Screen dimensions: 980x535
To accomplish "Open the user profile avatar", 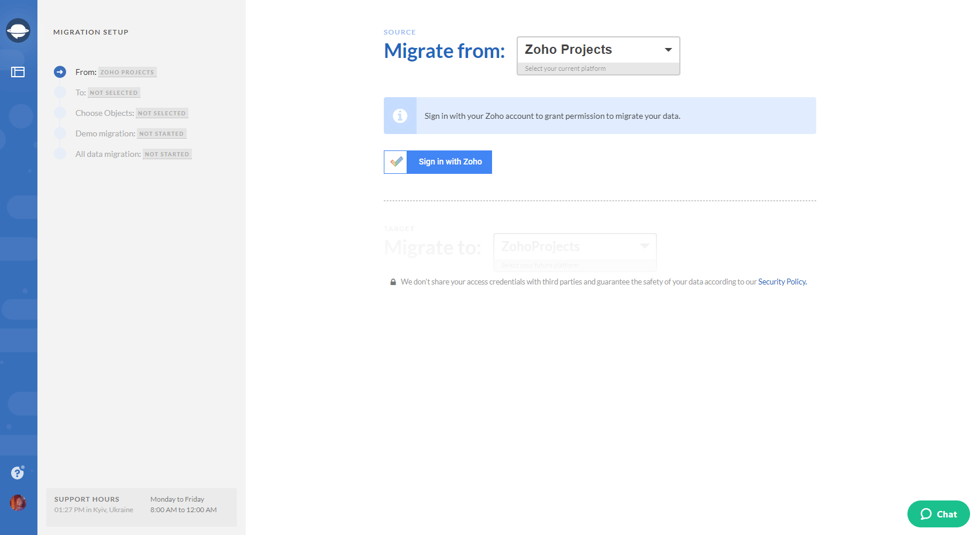I will (x=18, y=503).
